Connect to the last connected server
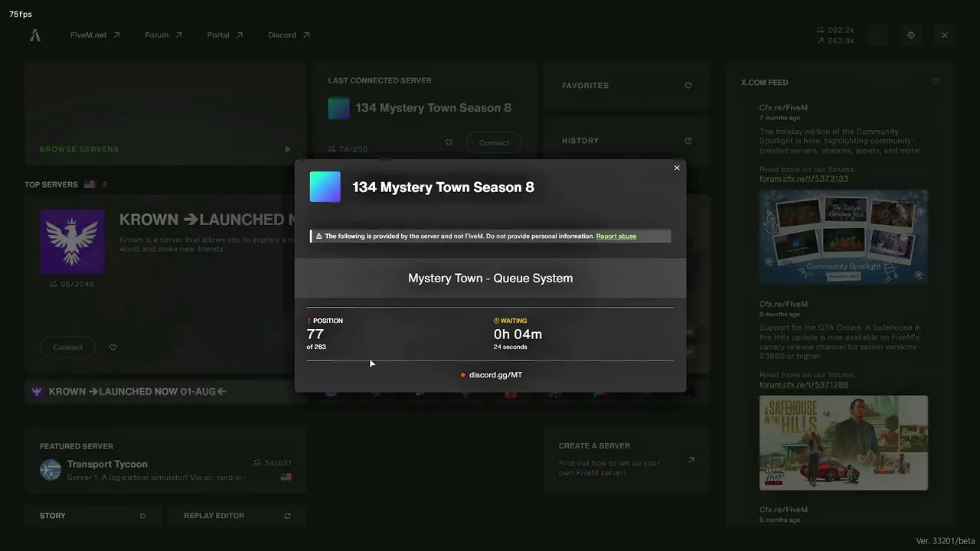Screen dimensions: 980x551 click(x=494, y=142)
